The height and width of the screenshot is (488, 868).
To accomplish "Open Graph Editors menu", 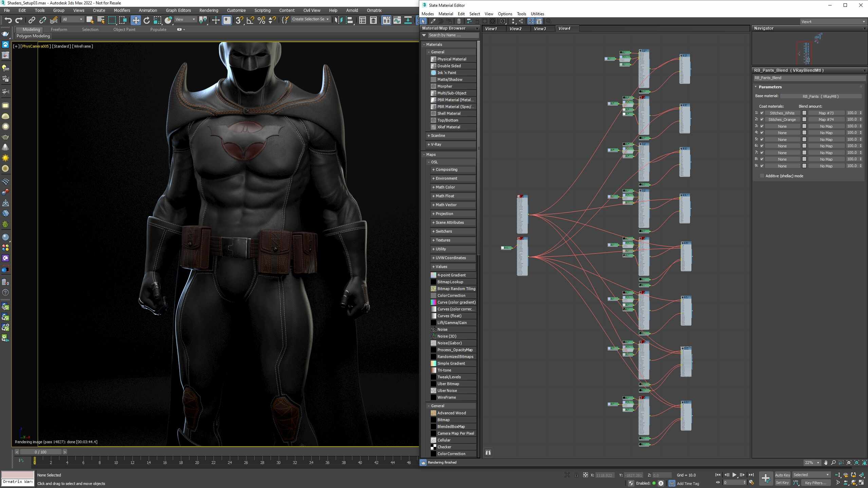I will (178, 11).
